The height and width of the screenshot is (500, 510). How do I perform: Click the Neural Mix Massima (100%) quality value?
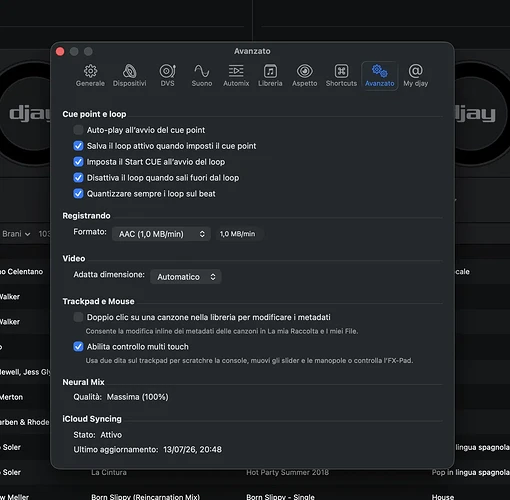point(137,397)
